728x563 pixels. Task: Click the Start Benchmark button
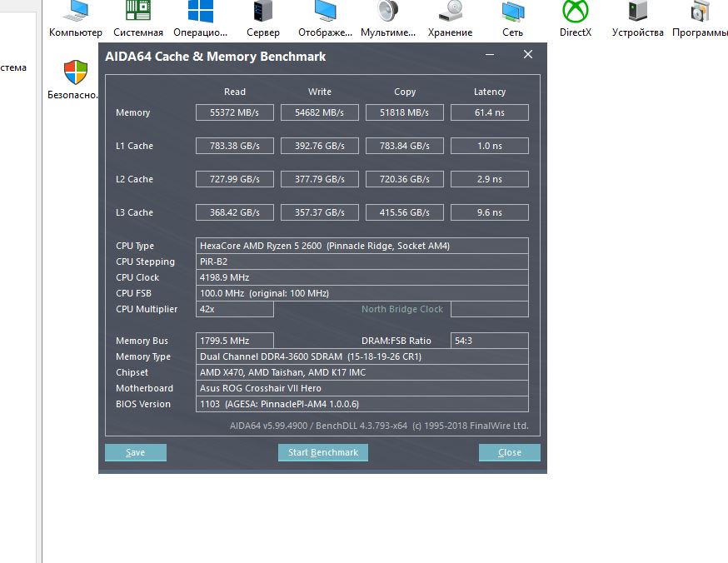coord(323,452)
